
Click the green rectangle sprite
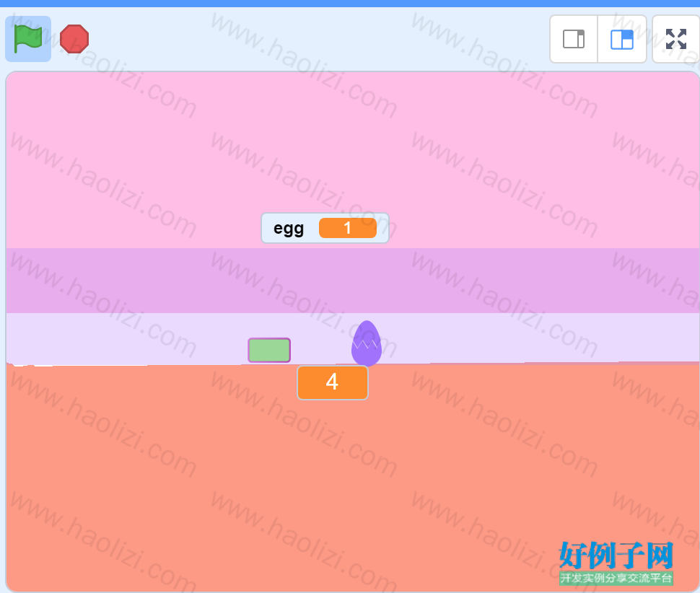[x=269, y=351]
